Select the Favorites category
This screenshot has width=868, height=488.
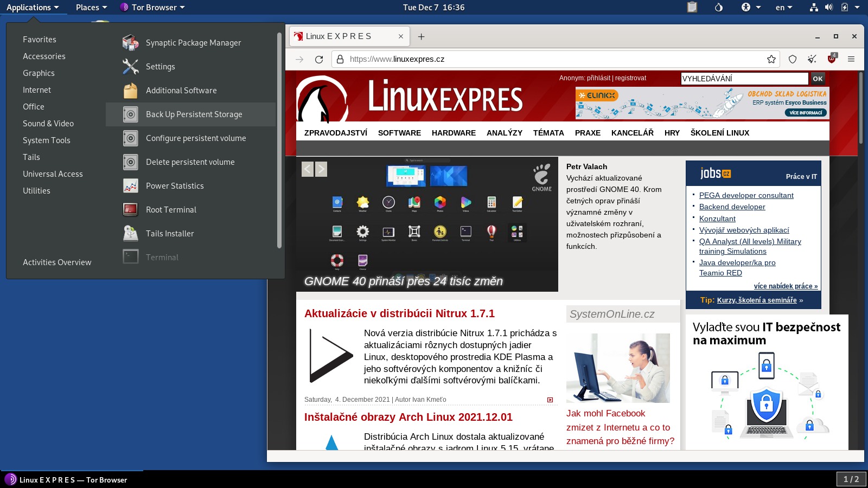[40, 40]
